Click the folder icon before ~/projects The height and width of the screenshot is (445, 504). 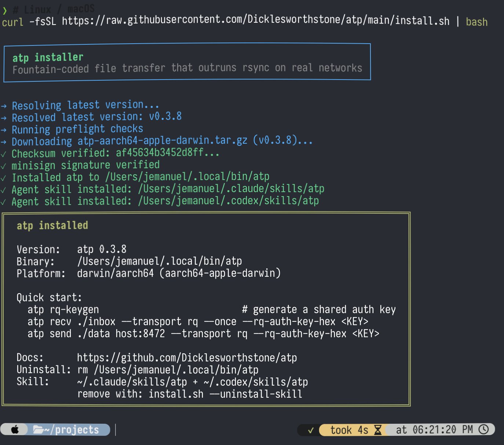(x=38, y=430)
